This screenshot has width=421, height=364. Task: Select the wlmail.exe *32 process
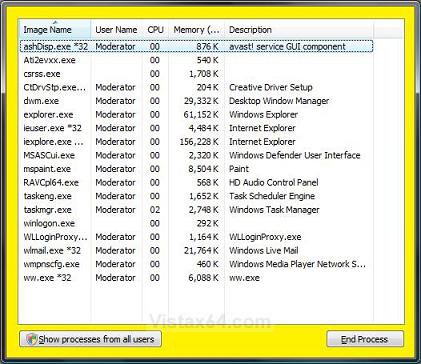196,251
